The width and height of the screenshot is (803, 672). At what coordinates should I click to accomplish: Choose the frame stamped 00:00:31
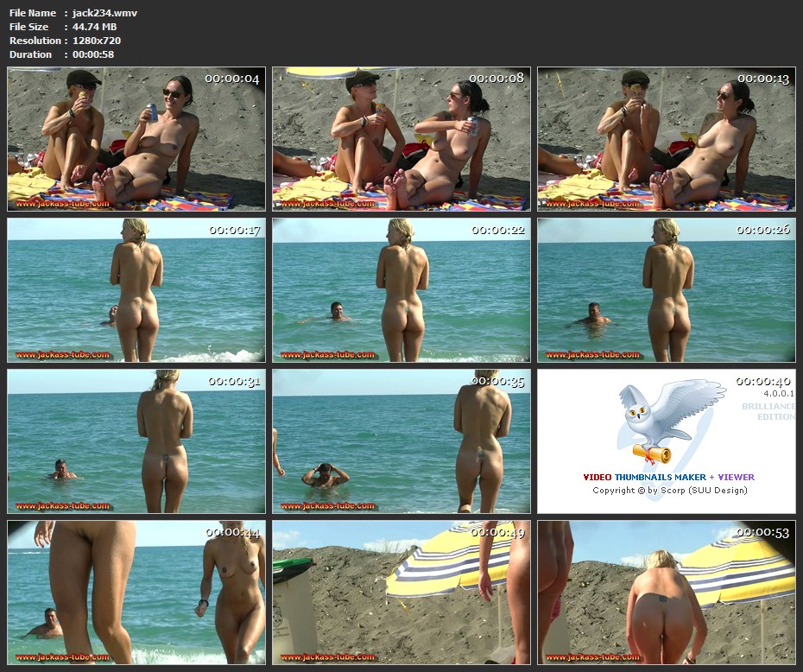point(136,441)
